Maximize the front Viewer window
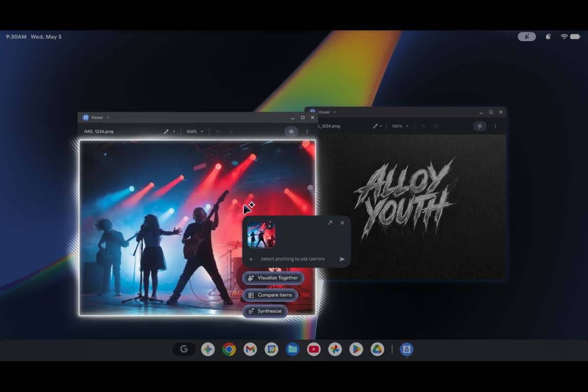Screen dimensions: 588x392 pos(303,118)
